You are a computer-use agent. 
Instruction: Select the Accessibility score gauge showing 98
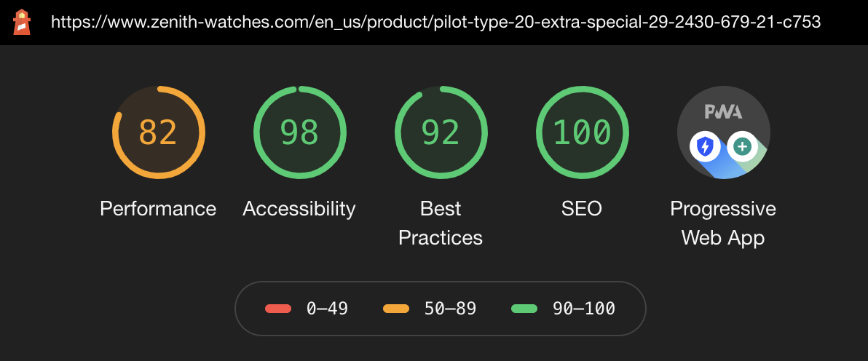[299, 132]
